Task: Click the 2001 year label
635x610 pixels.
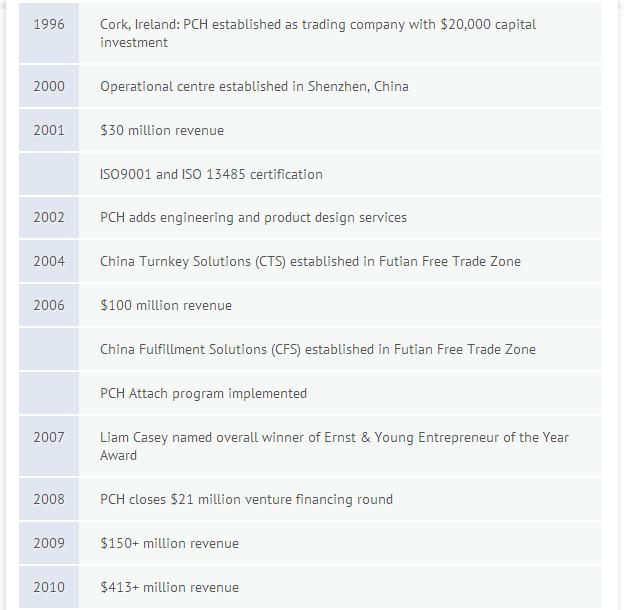Action: 49,130
